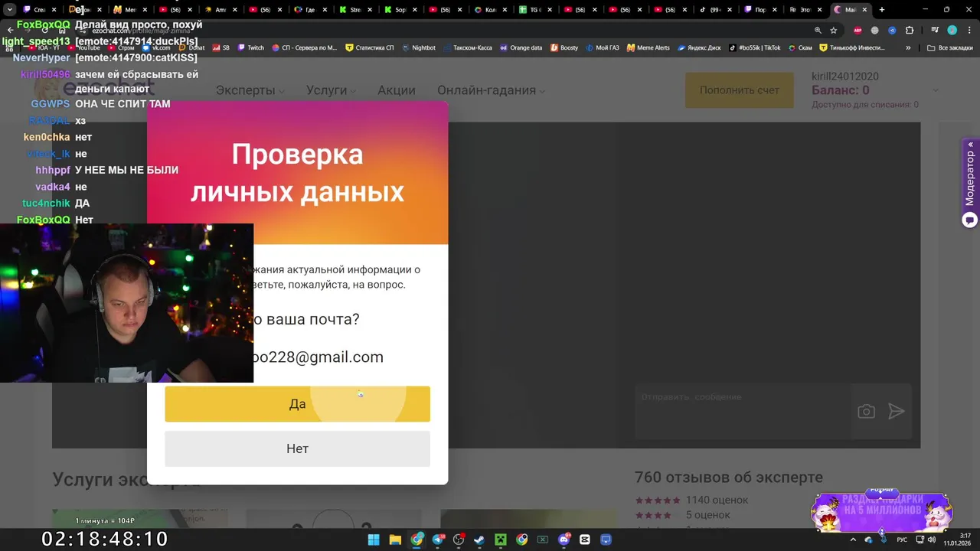
Task: Click the chat bubble icon under Модератор
Action: (x=970, y=220)
